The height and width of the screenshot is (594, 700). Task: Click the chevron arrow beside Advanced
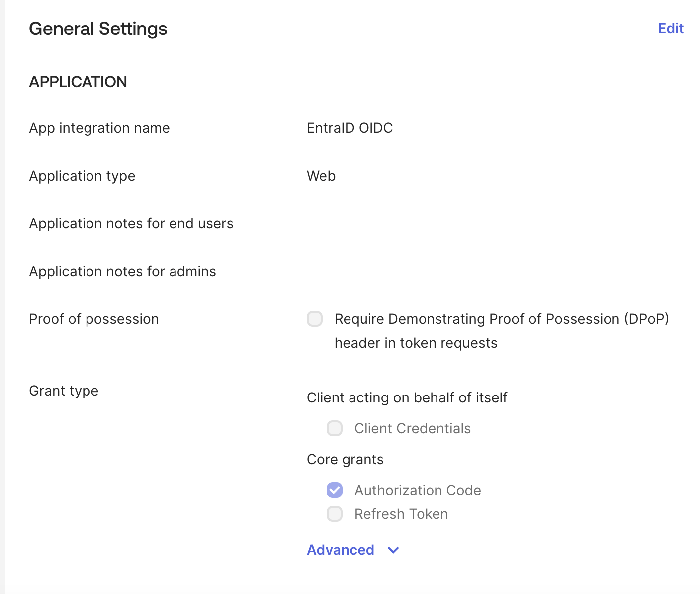click(x=393, y=550)
